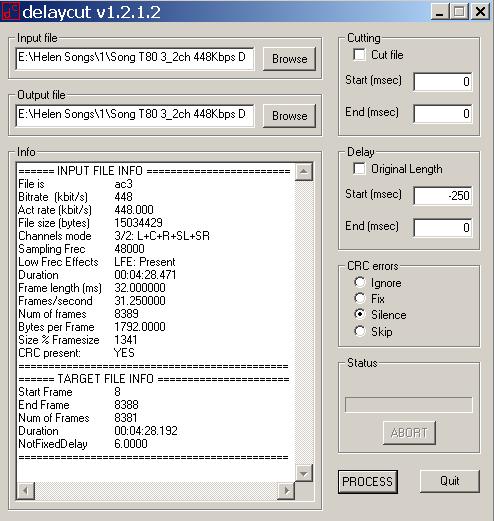The width and height of the screenshot is (494, 521).
Task: Toggle the Original Length checkbox
Action: (359, 169)
